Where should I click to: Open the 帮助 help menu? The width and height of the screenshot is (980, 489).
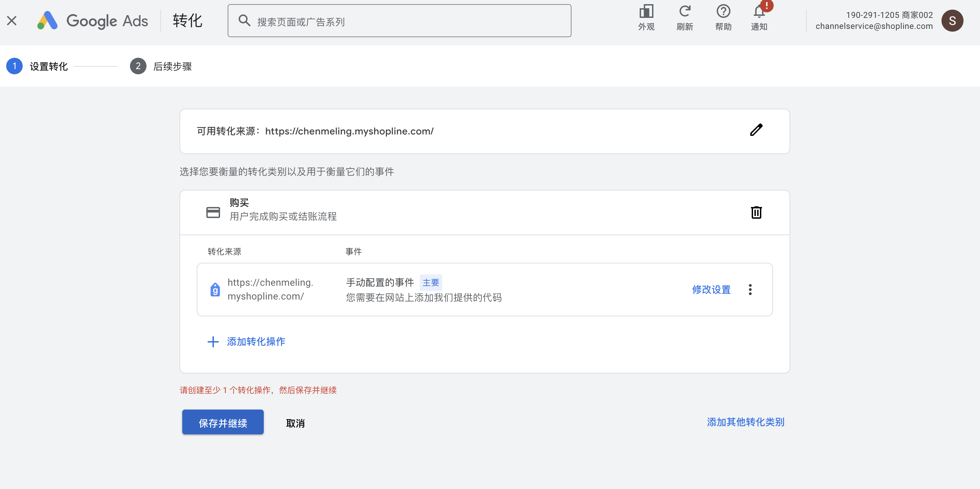(723, 18)
